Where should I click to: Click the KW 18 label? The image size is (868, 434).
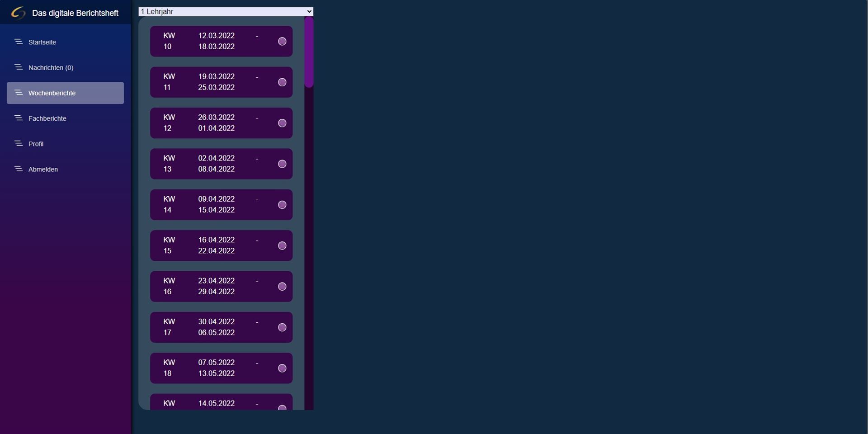point(169,368)
